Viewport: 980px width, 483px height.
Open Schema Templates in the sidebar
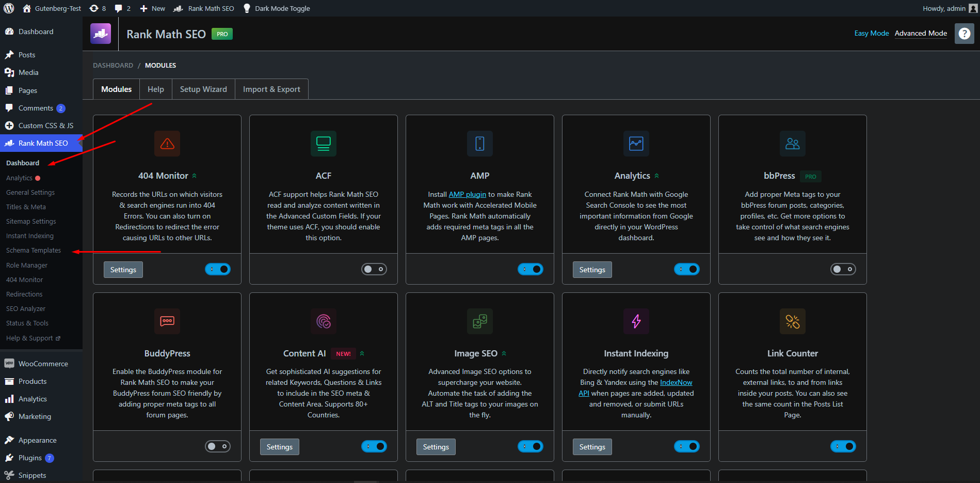point(34,251)
